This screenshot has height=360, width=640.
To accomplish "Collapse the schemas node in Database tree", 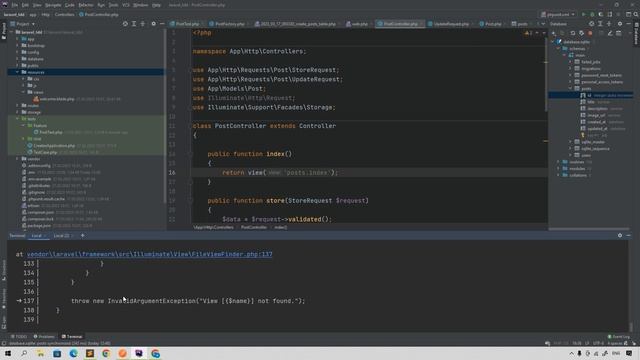I will [558, 49].
